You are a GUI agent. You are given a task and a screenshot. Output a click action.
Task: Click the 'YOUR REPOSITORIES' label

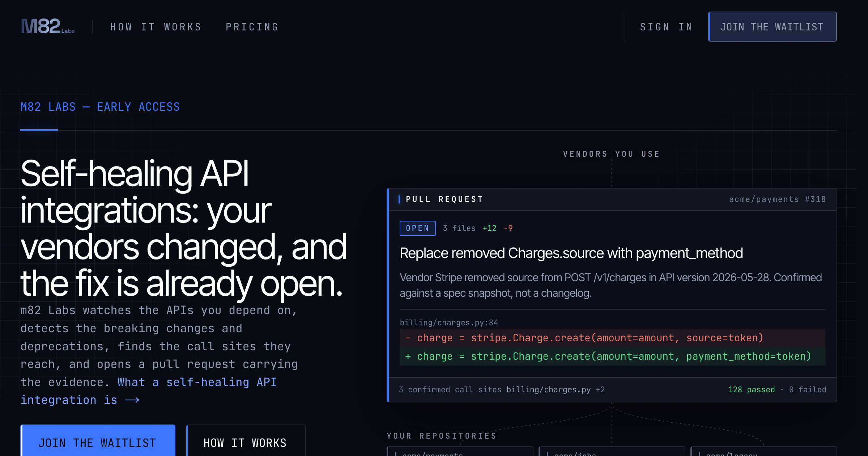pyautogui.click(x=442, y=436)
